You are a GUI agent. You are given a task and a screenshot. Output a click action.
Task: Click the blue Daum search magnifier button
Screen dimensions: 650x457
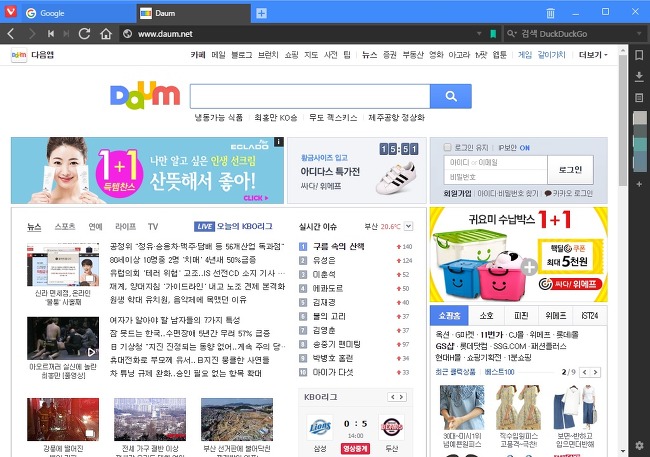pyautogui.click(x=451, y=96)
